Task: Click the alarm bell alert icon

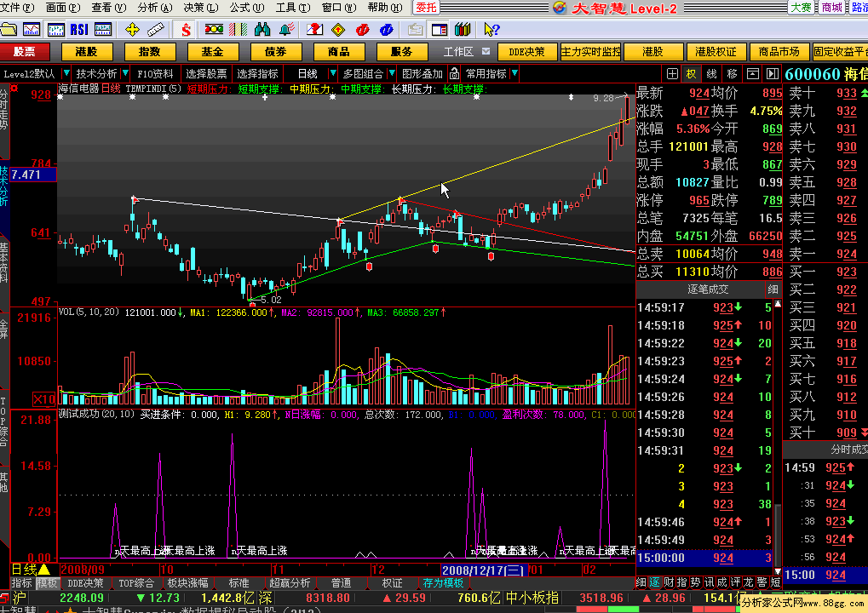Action: [x=287, y=29]
